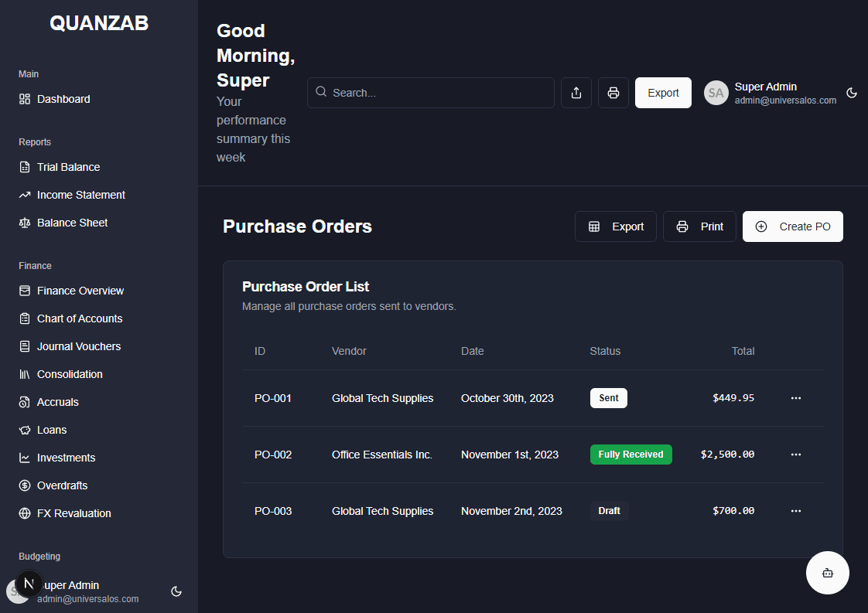Click Office Essentials Inc. vendor name
The width and height of the screenshot is (868, 613).
click(382, 455)
